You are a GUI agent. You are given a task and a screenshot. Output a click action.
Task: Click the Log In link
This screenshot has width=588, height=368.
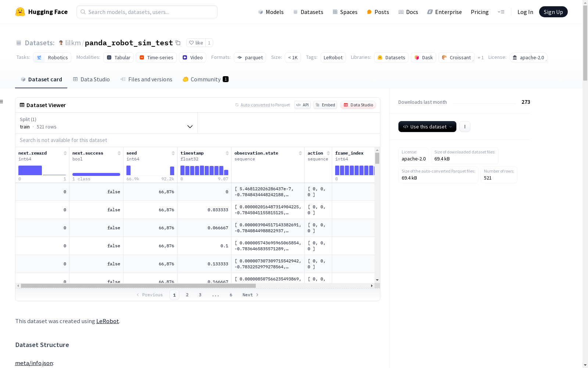525,12
